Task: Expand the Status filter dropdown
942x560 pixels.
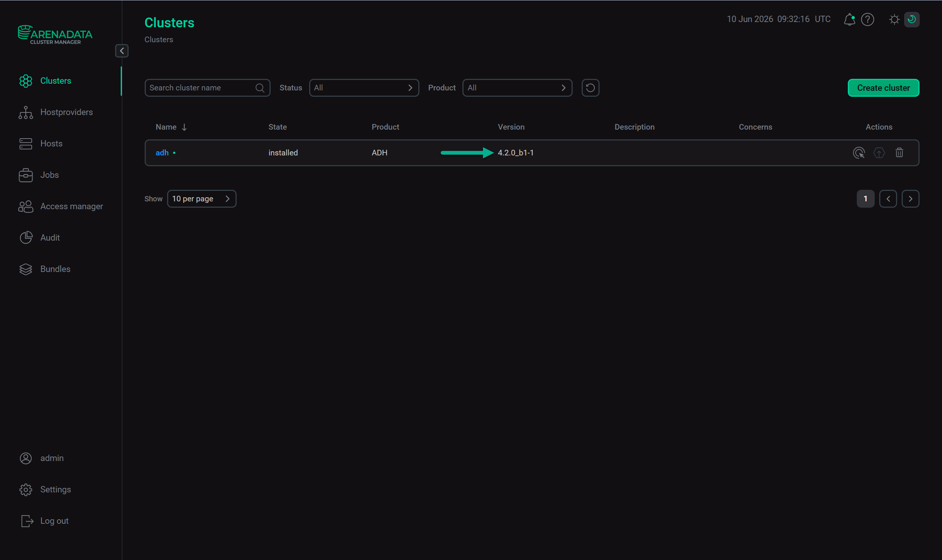Action: 364,88
